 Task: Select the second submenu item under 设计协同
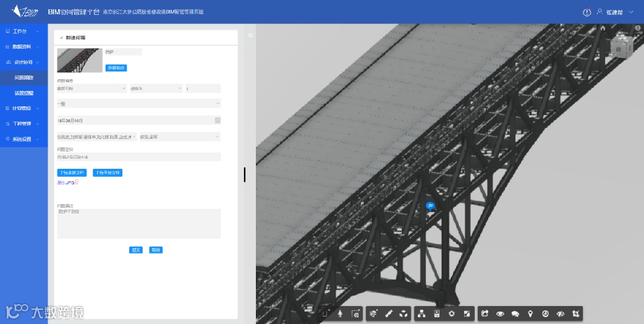click(23, 93)
